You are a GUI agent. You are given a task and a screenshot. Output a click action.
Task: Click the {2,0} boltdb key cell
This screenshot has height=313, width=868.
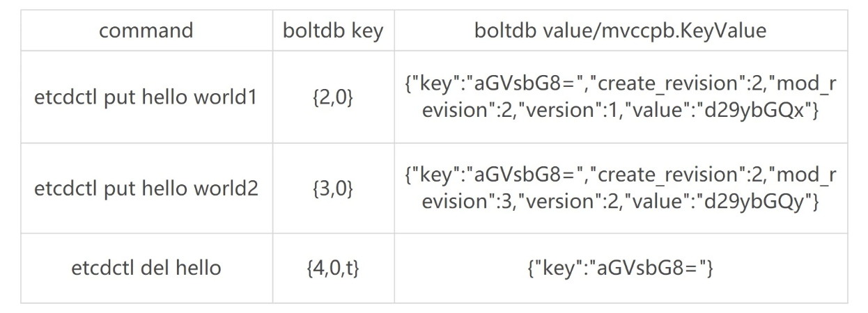(332, 97)
